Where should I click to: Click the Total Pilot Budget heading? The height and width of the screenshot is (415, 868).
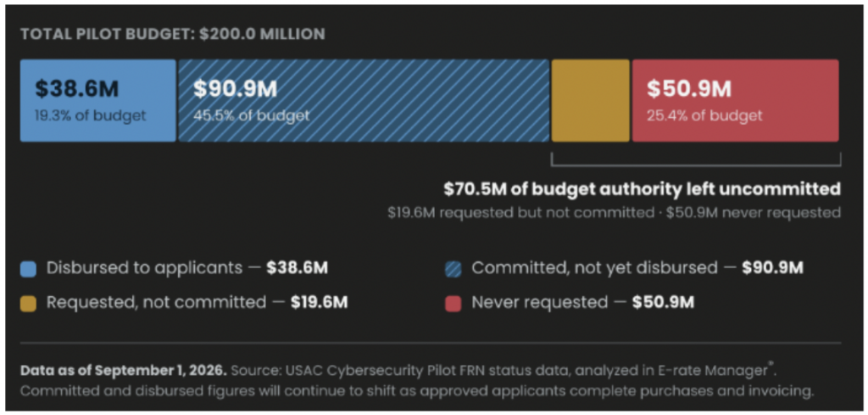(x=173, y=34)
